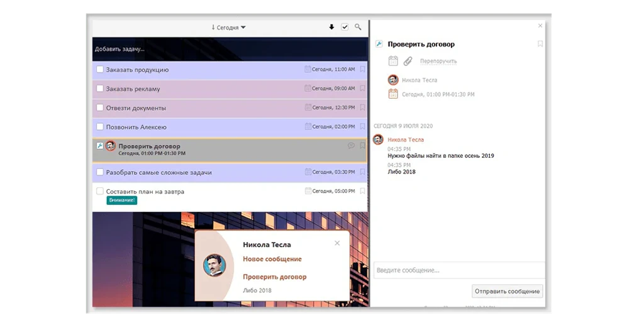Image resolution: width=644 pixels, height=325 pixels.
Task: Click Nikola Tesla avatar in task list row
Action: 110,146
